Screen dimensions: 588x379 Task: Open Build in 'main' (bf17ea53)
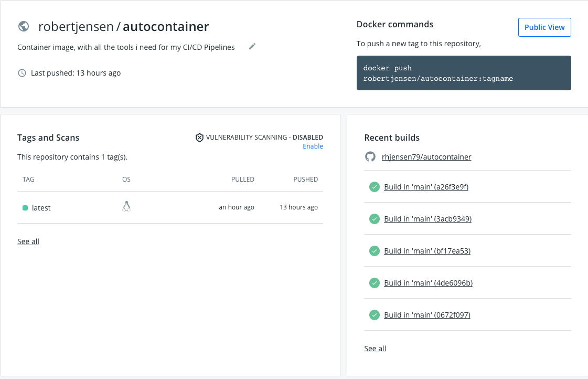tap(427, 251)
